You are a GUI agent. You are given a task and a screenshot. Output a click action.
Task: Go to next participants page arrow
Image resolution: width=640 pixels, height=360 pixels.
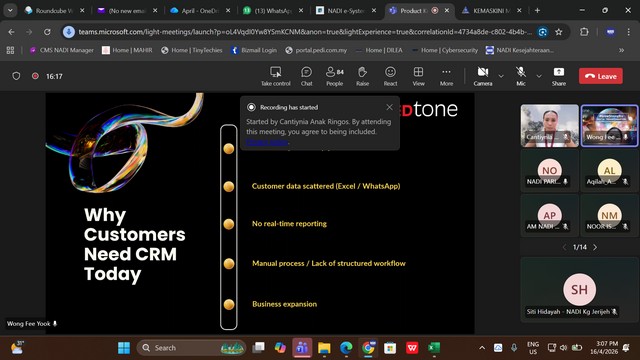click(595, 247)
